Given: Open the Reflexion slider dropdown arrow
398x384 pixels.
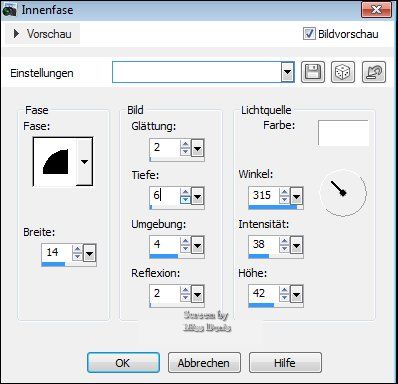Looking at the screenshot, I should 197,294.
